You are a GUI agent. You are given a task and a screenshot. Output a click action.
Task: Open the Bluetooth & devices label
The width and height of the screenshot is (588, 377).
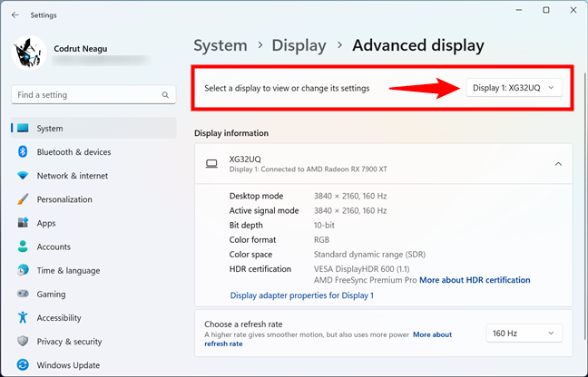pyautogui.click(x=73, y=152)
